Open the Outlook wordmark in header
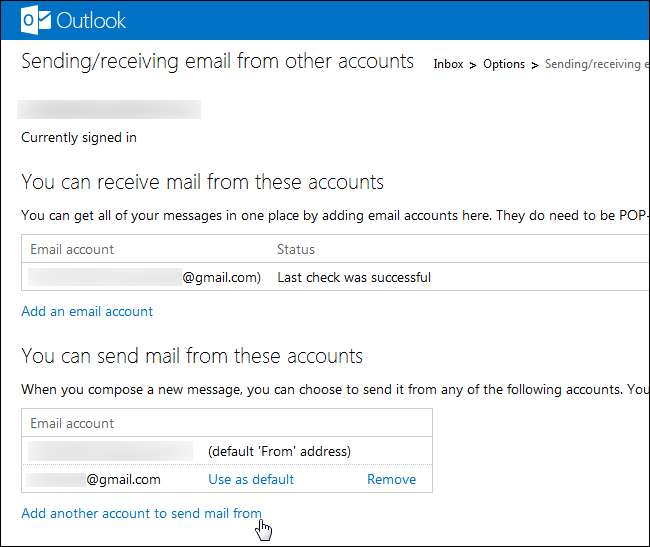The image size is (650, 547). tap(91, 21)
